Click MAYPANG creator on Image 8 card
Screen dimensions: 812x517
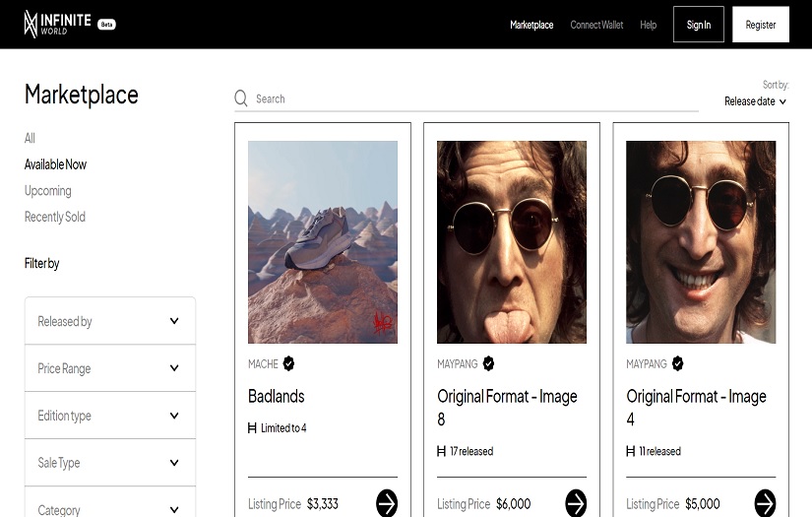[x=458, y=364]
